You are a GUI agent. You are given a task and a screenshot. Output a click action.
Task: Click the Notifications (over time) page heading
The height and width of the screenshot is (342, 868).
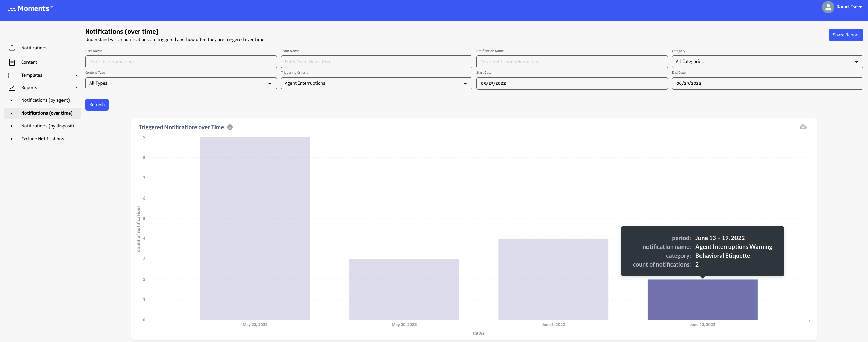(122, 32)
